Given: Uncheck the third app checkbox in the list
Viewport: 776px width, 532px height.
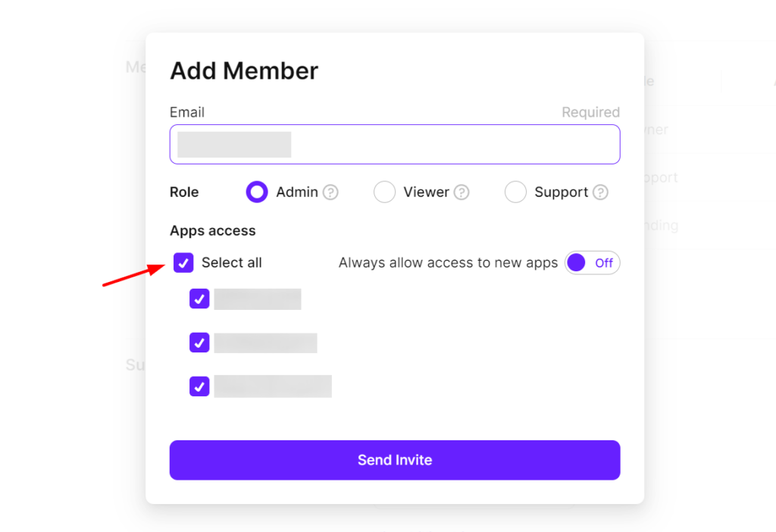Looking at the screenshot, I should coord(199,386).
